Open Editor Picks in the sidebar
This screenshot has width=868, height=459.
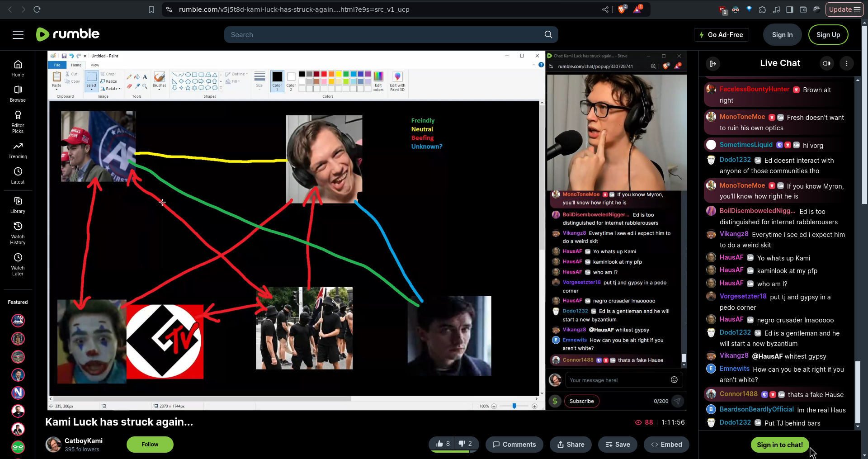point(18,122)
